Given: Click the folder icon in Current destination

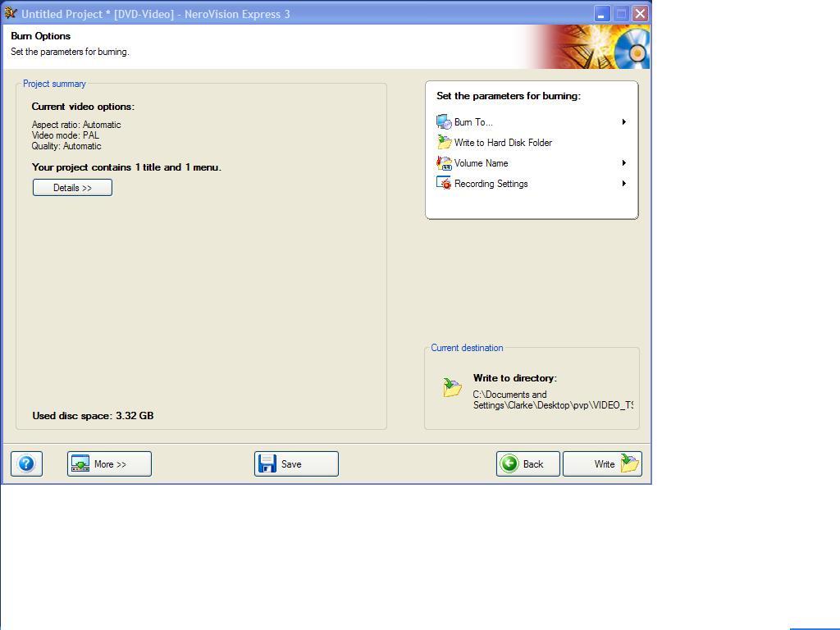Looking at the screenshot, I should (452, 387).
